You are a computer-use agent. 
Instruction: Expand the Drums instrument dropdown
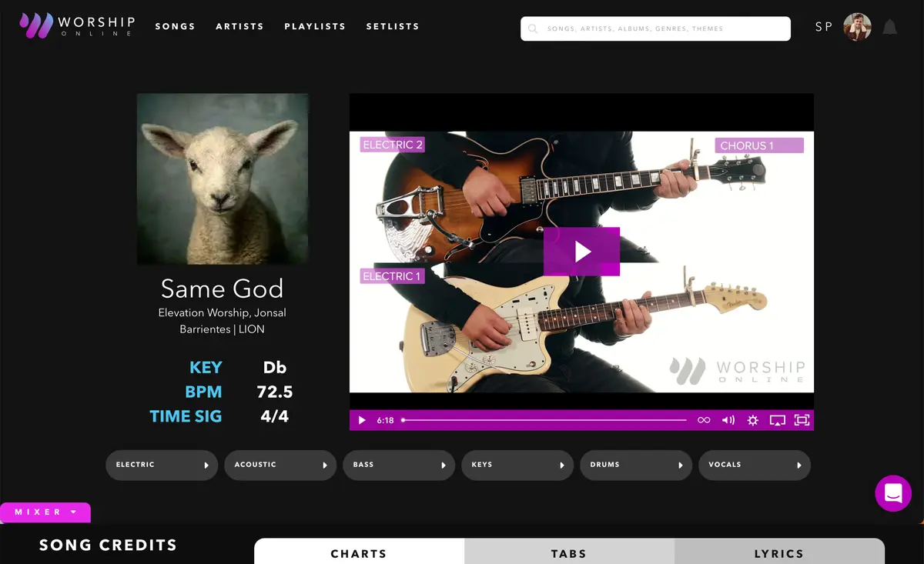coord(636,465)
